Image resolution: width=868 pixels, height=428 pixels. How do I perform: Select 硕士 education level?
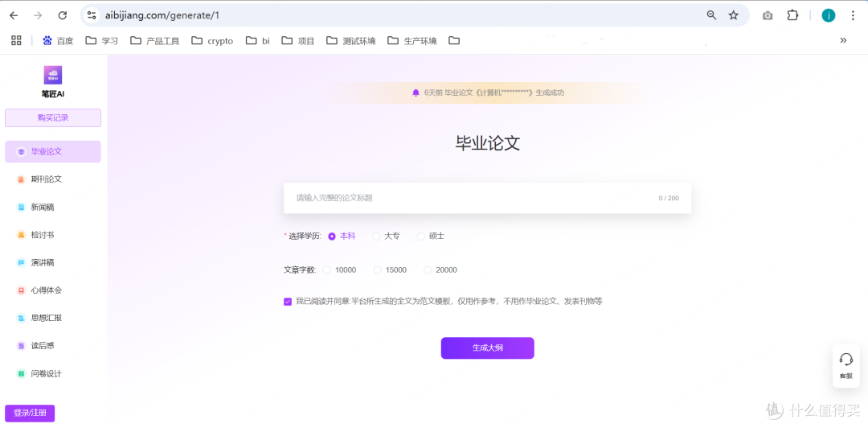[430, 237]
